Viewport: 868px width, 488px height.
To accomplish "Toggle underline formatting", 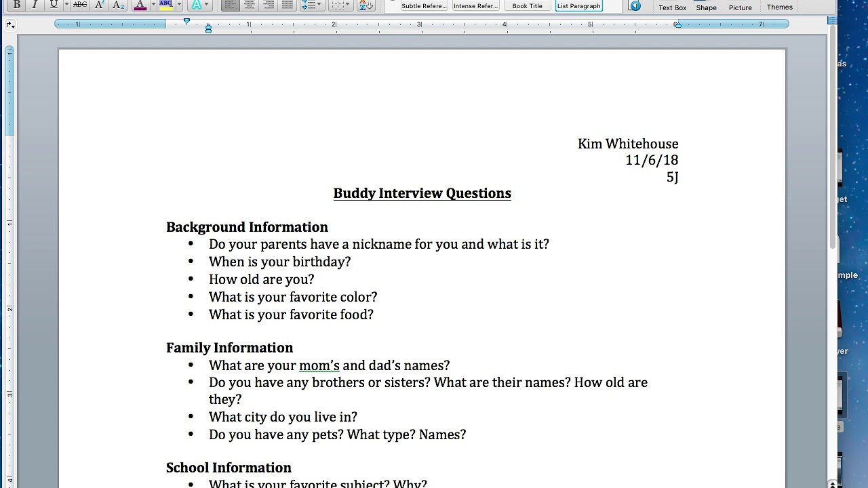I will coord(54,5).
